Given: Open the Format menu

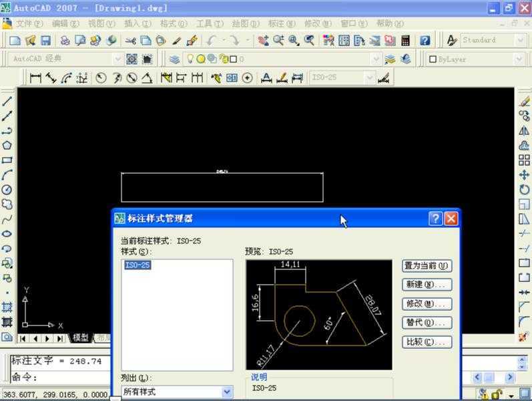Looking at the screenshot, I should (x=174, y=23).
